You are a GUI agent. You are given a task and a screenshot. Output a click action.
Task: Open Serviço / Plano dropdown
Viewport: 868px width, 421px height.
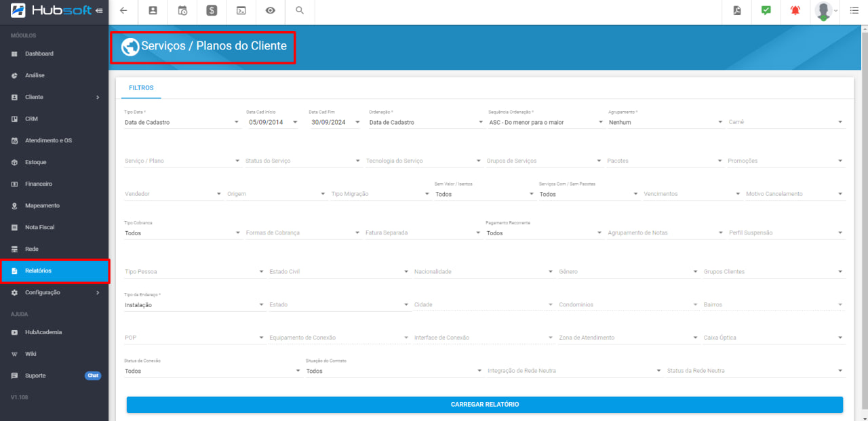[x=182, y=161]
